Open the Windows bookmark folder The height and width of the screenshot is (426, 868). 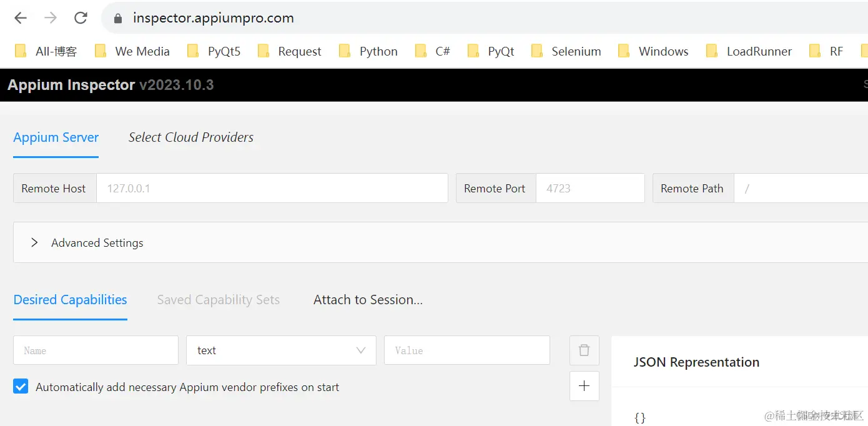point(653,51)
